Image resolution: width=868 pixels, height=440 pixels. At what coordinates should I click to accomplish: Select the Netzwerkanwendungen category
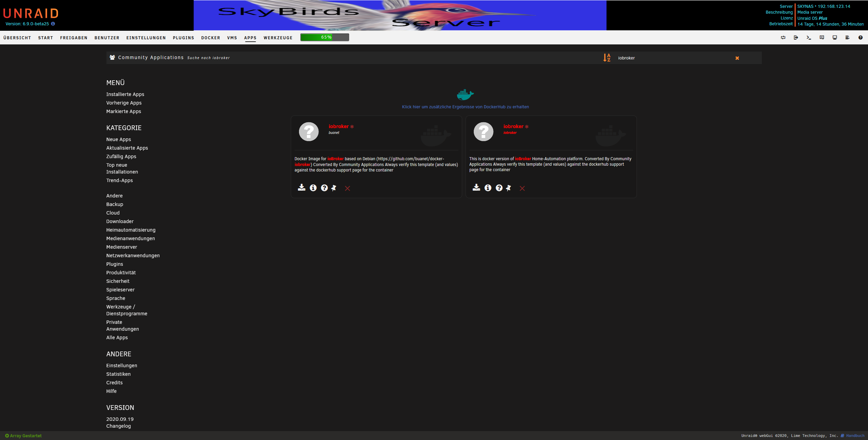coord(133,256)
